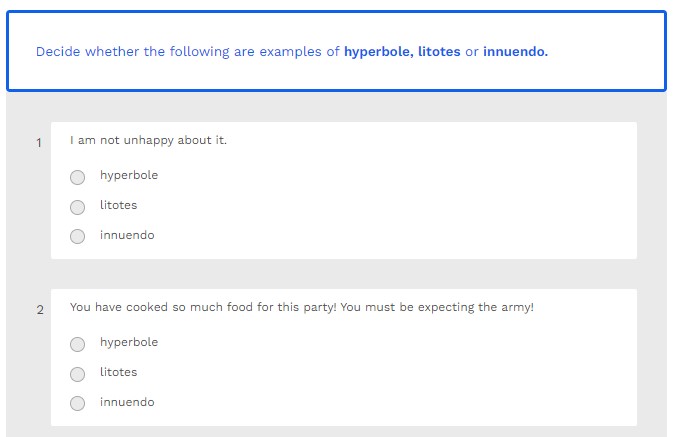Click the "innuendo" label text in question 1
The width and height of the screenshot is (676, 437).
coord(127,236)
